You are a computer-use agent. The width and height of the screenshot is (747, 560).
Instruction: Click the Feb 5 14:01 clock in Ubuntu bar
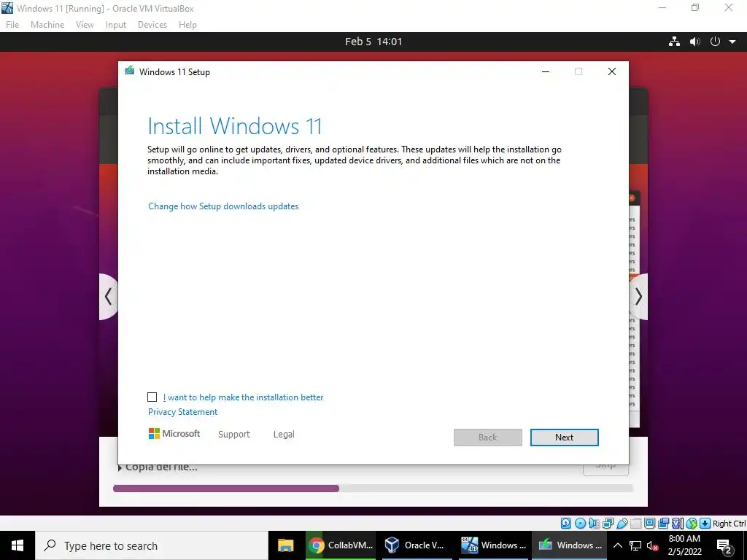click(373, 42)
